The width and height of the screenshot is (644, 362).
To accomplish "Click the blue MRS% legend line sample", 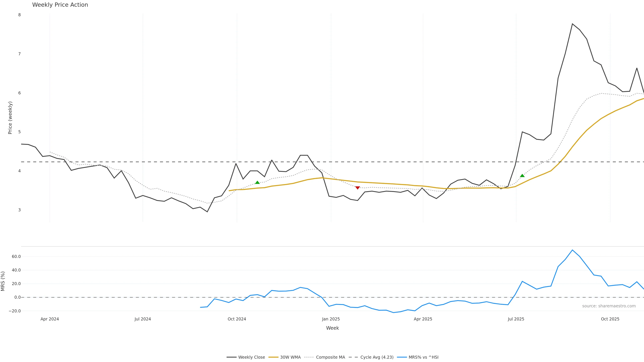I will coord(402,357).
